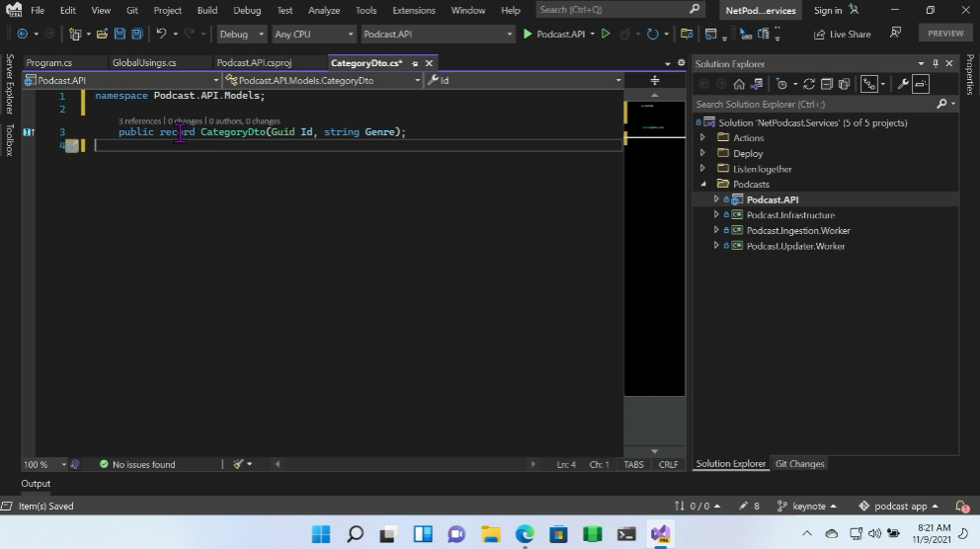Click the notifications bell in status bar
This screenshot has height=549, width=980.
tap(961, 507)
